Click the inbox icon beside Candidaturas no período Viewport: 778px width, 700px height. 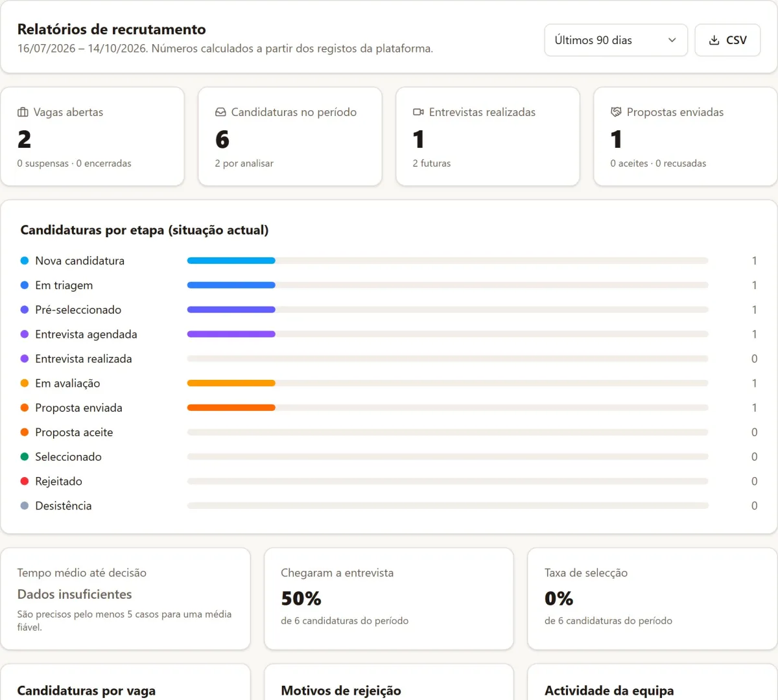coord(220,112)
